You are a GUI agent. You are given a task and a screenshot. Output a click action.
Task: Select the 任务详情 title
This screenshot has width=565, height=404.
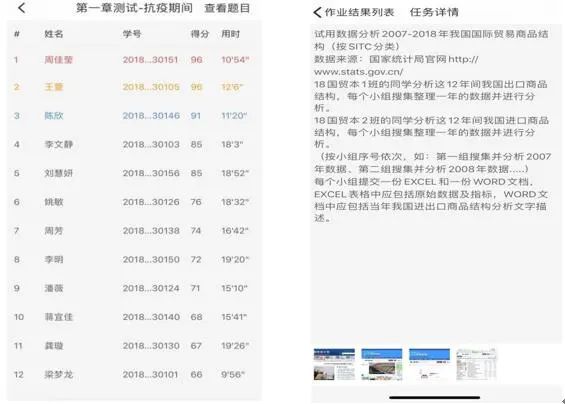pyautogui.click(x=434, y=12)
